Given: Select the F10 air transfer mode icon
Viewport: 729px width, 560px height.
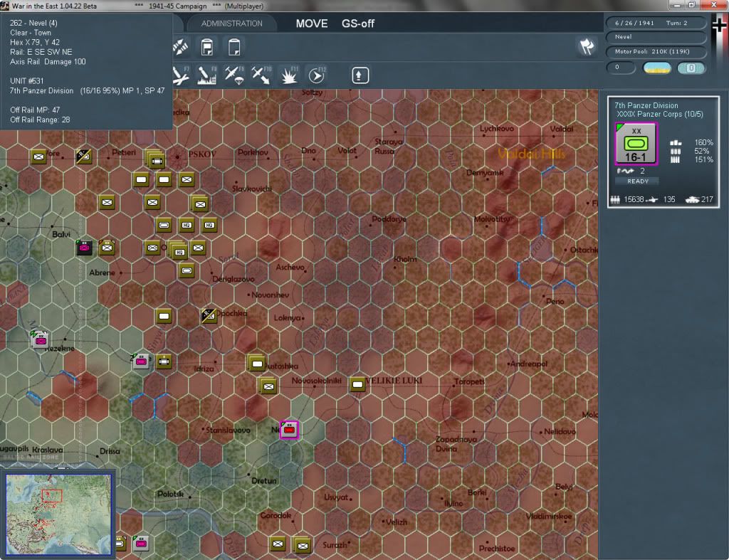Looking at the screenshot, I should 261,75.
